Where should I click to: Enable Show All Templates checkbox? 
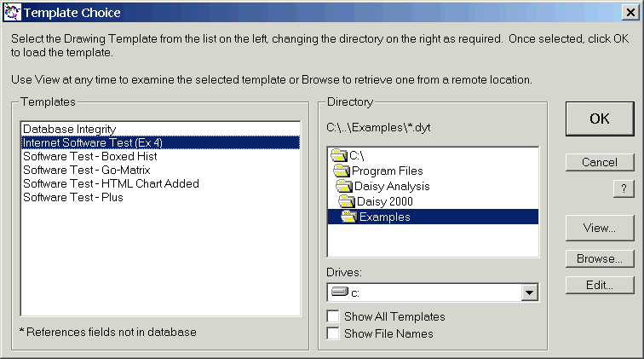click(x=333, y=316)
